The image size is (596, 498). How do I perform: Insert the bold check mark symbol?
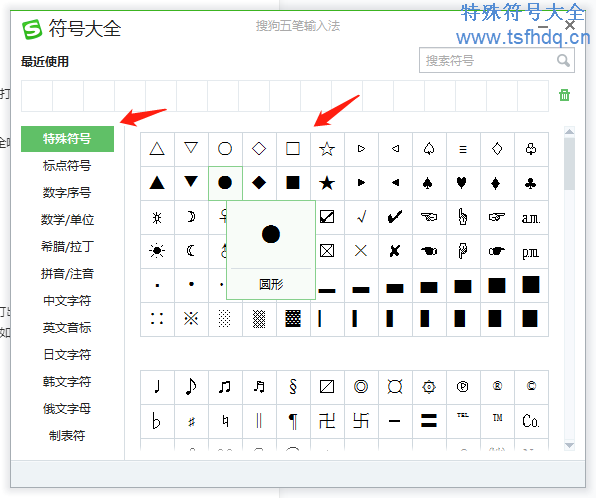(395, 217)
